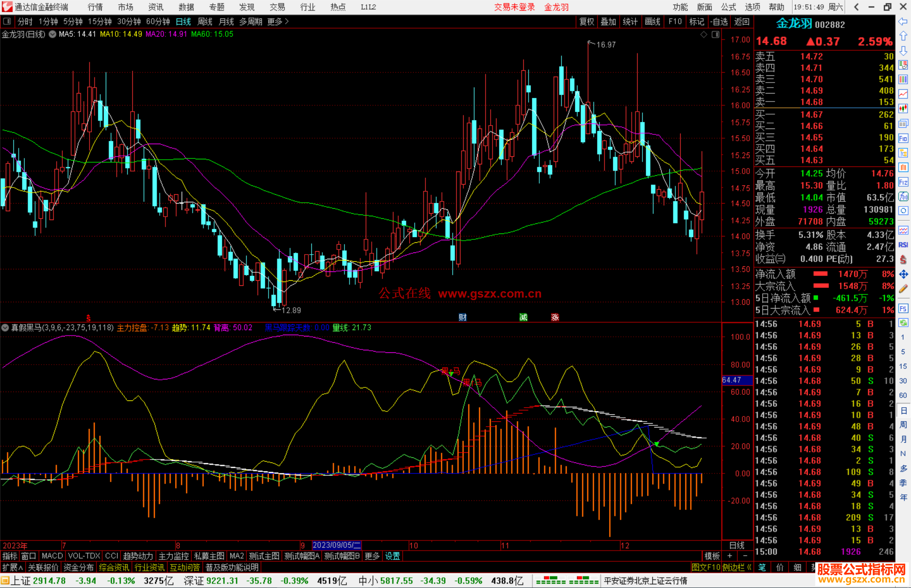Select the MACD indicator tab
The width and height of the screenshot is (911, 588).
(x=52, y=556)
